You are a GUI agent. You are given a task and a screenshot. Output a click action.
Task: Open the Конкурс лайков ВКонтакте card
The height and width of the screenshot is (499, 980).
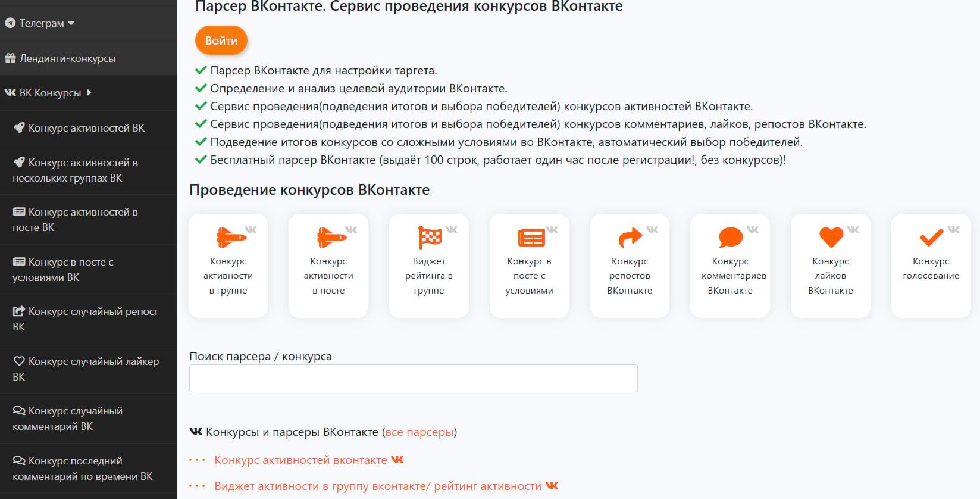831,266
